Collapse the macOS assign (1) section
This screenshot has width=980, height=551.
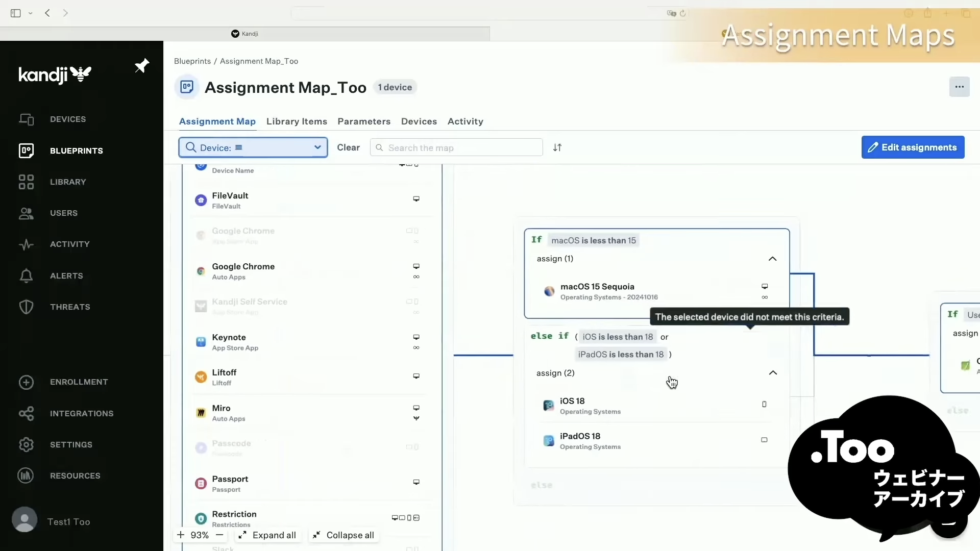tap(772, 259)
